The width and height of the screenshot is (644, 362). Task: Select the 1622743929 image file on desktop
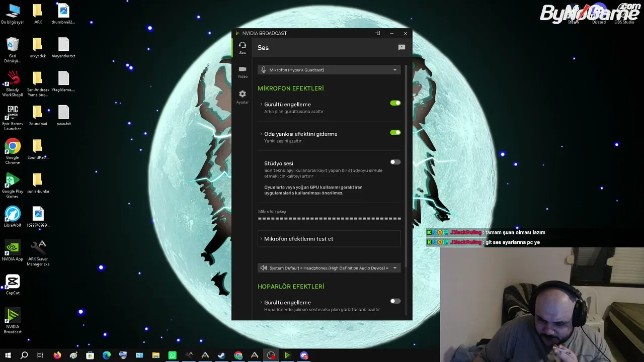pyautogui.click(x=38, y=217)
